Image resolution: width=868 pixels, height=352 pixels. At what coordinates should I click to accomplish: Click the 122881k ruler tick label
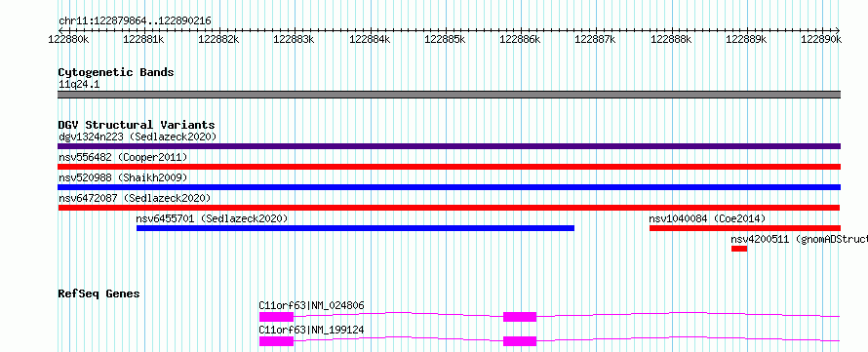142,39
